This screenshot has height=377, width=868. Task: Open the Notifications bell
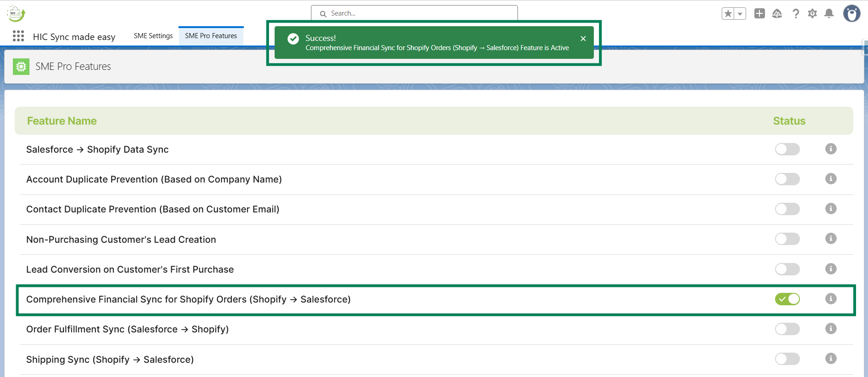[829, 14]
